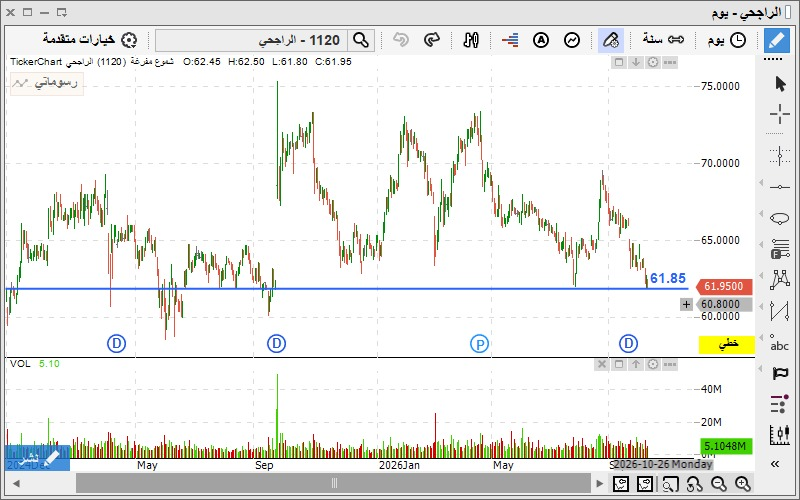Click the candlestick measure tool in sidebar

(x=780, y=434)
